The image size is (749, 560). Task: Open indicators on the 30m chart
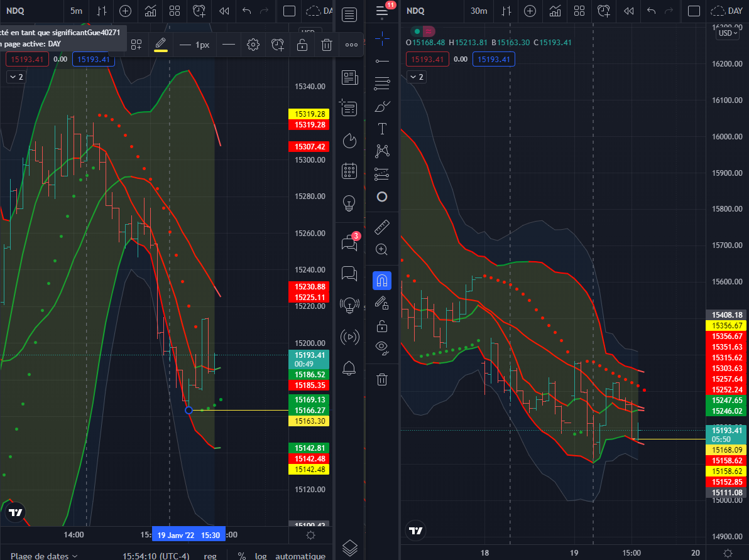pos(555,11)
